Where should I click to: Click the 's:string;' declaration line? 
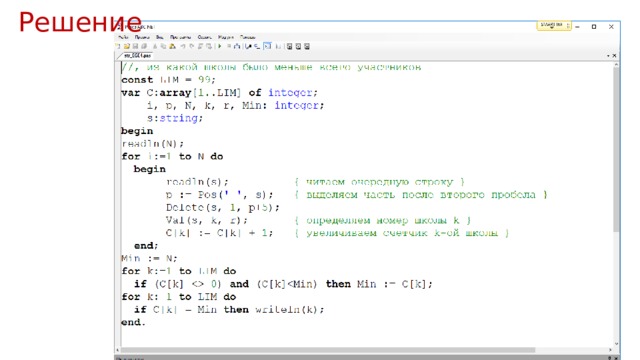coord(175,118)
